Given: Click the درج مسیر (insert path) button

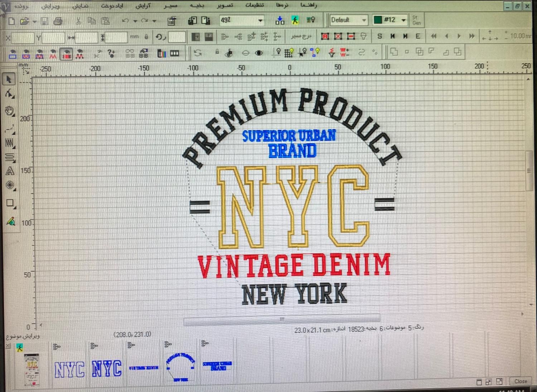Looking at the screenshot, I should (301, 36).
